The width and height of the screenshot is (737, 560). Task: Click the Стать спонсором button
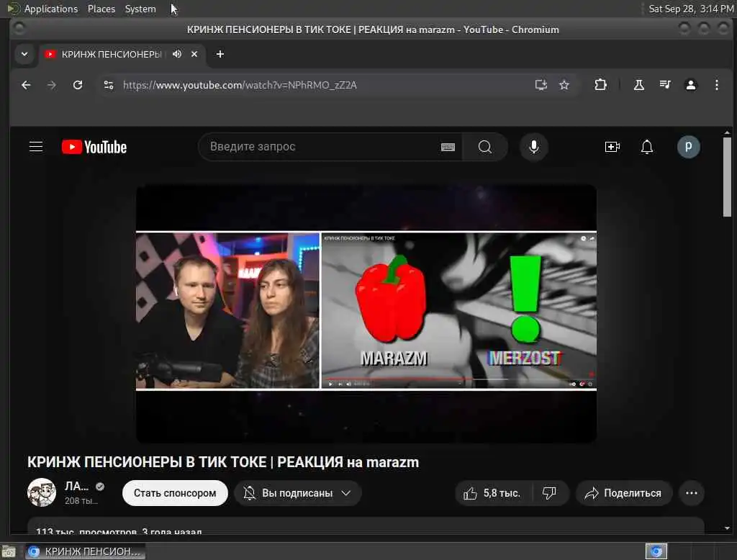pos(175,493)
